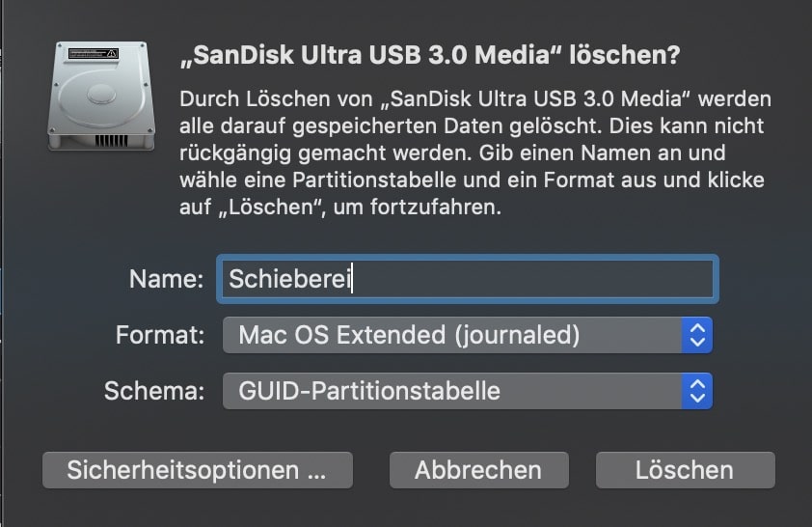Click the Schema: label
This screenshot has width=812, height=527.
pyautogui.click(x=154, y=391)
